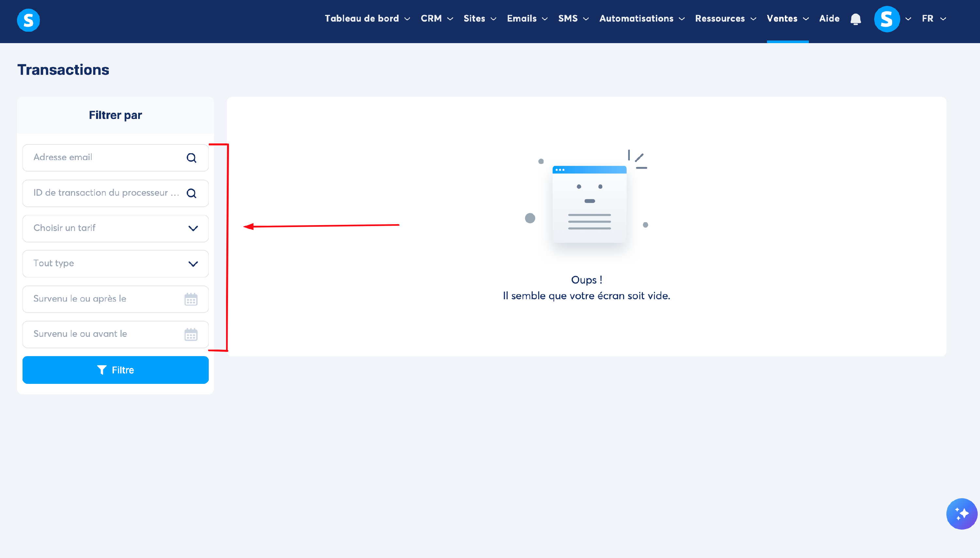Open the notifications bell icon
Viewport: 980px width, 558px height.
[x=855, y=19]
